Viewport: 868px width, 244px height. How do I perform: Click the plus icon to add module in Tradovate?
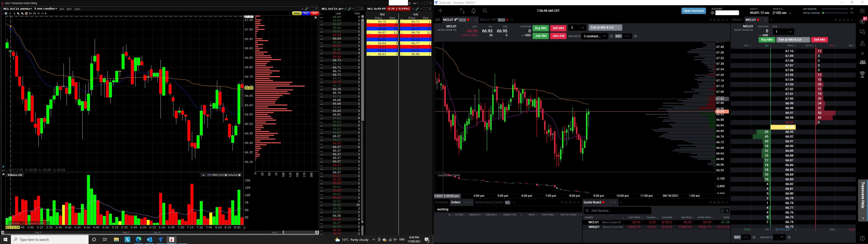440,11
